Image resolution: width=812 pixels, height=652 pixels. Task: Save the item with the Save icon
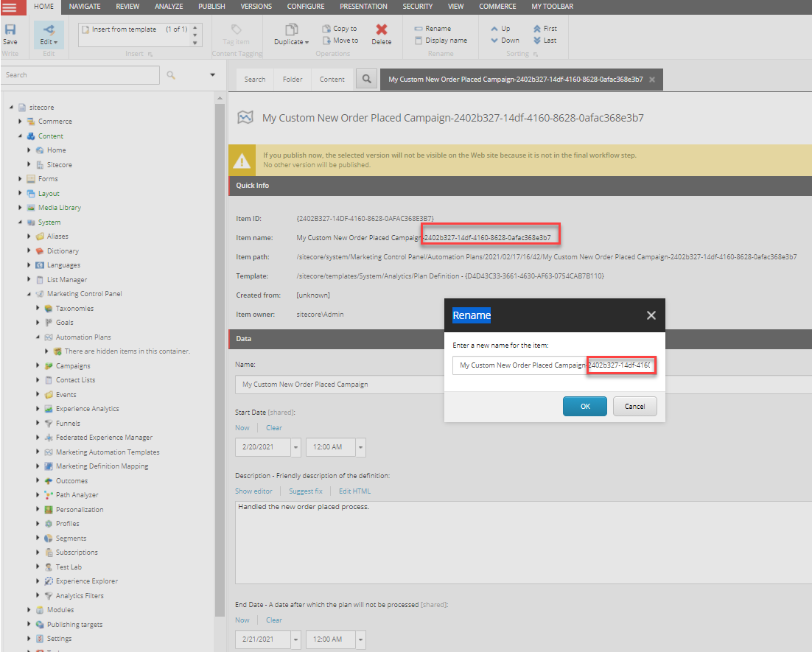click(10, 34)
